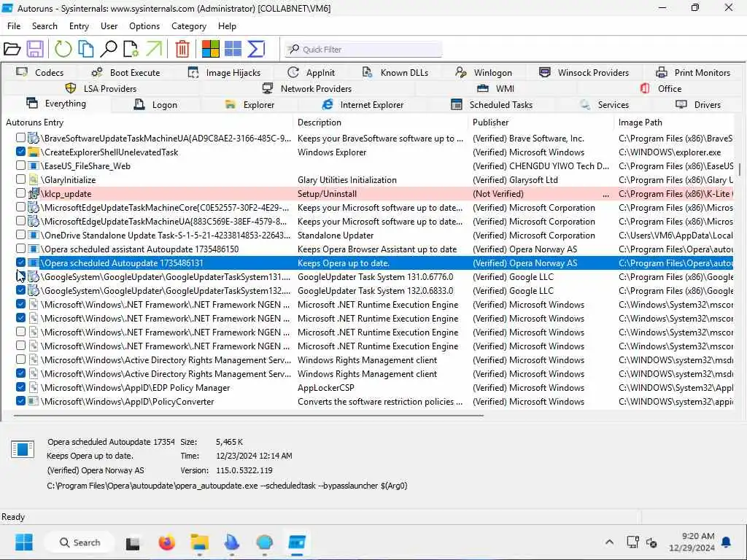Select the Winsock Providers tab
This screenshot has height=560, width=747.
(584, 72)
